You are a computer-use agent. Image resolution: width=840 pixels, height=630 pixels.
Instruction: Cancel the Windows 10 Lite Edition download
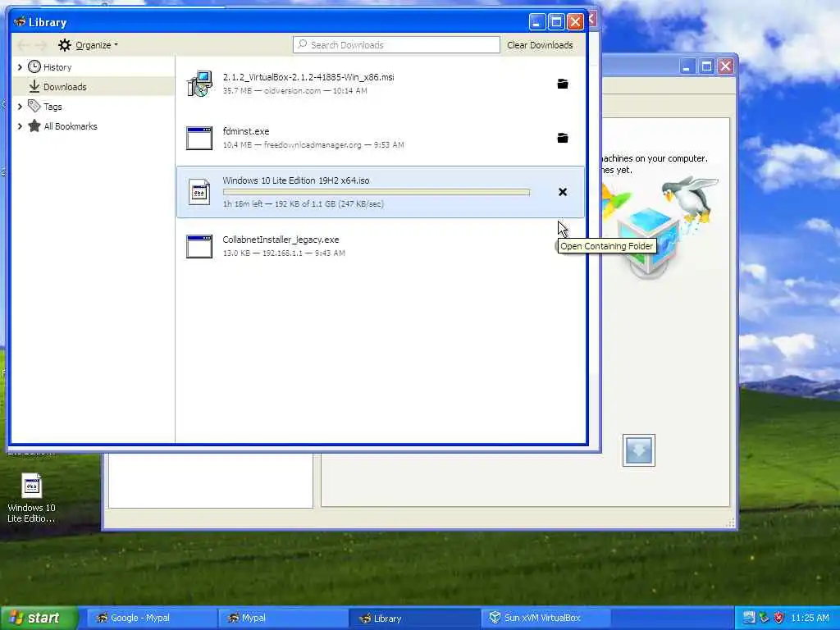click(x=563, y=192)
